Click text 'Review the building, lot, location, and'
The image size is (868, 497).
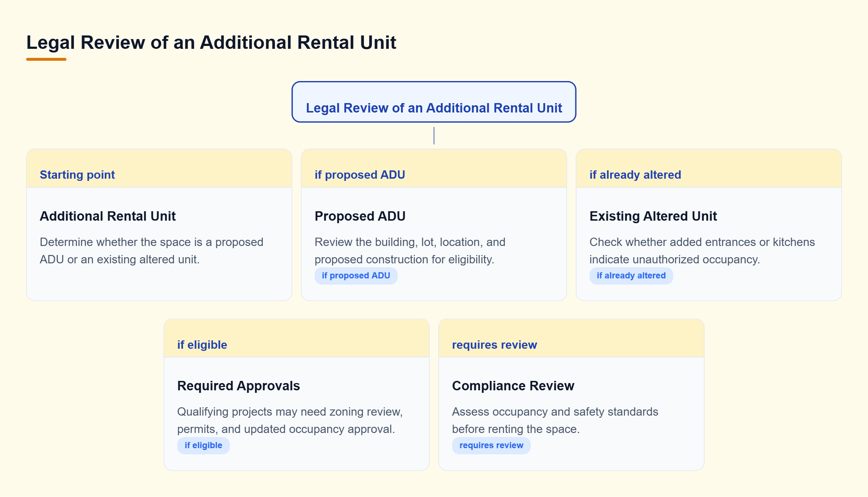click(x=410, y=242)
